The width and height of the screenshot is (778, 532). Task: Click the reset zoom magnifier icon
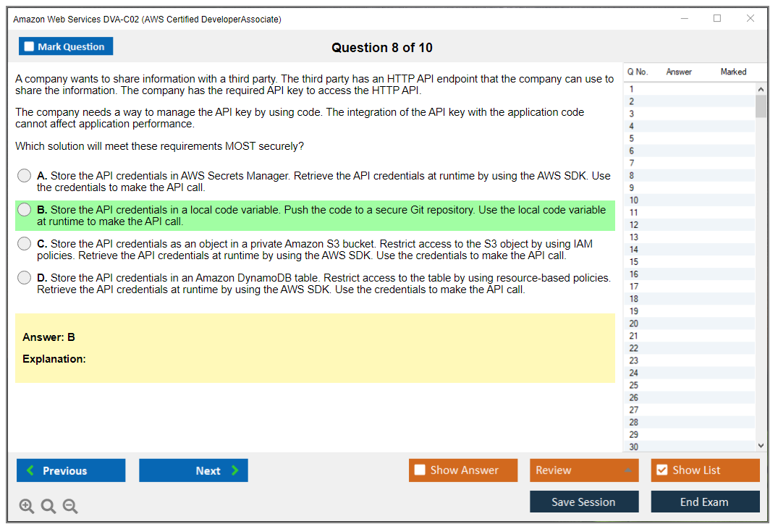pyautogui.click(x=48, y=506)
